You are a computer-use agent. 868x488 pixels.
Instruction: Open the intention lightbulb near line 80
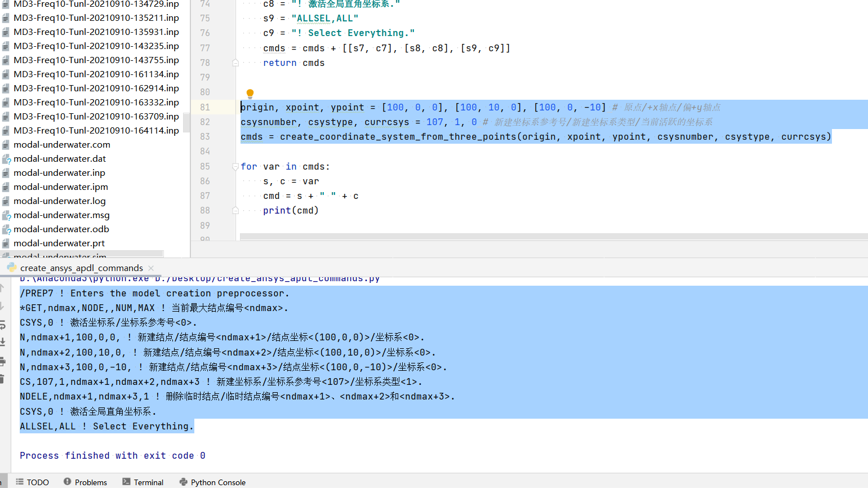pos(250,94)
